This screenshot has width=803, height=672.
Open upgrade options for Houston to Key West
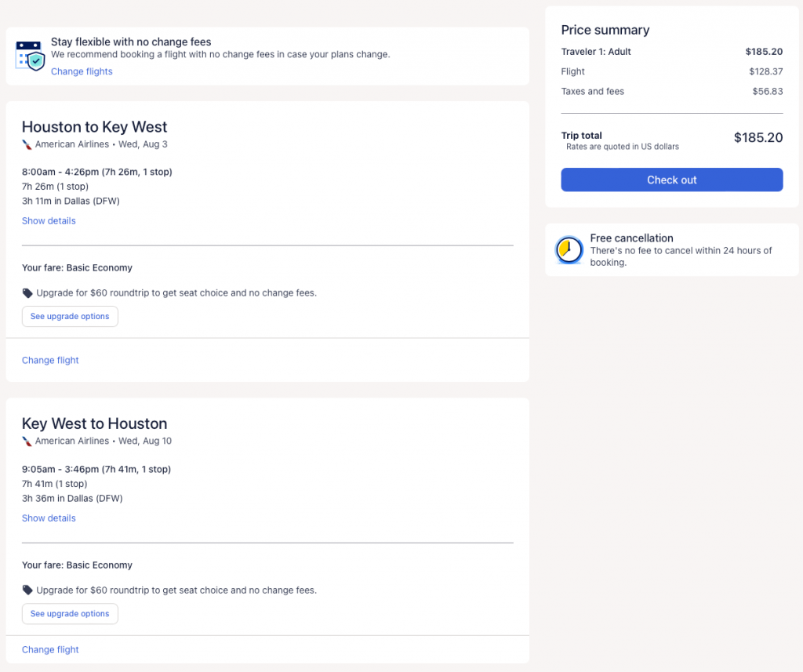pos(70,317)
